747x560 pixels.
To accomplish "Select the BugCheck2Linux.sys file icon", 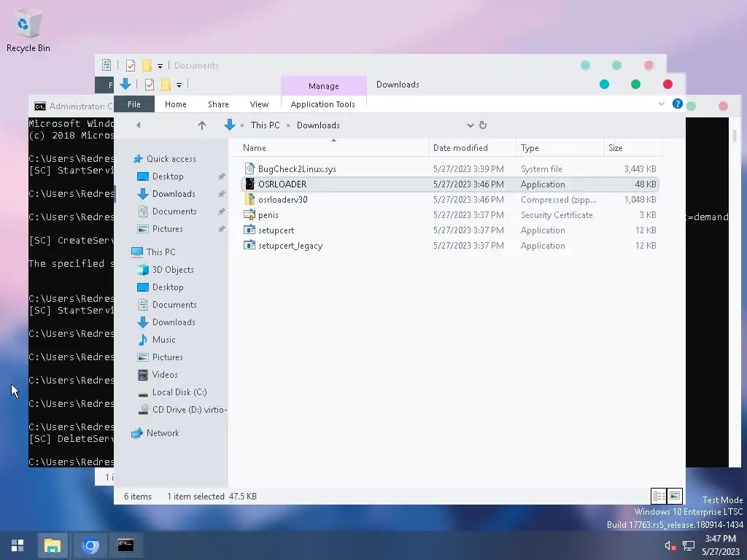I will point(249,168).
